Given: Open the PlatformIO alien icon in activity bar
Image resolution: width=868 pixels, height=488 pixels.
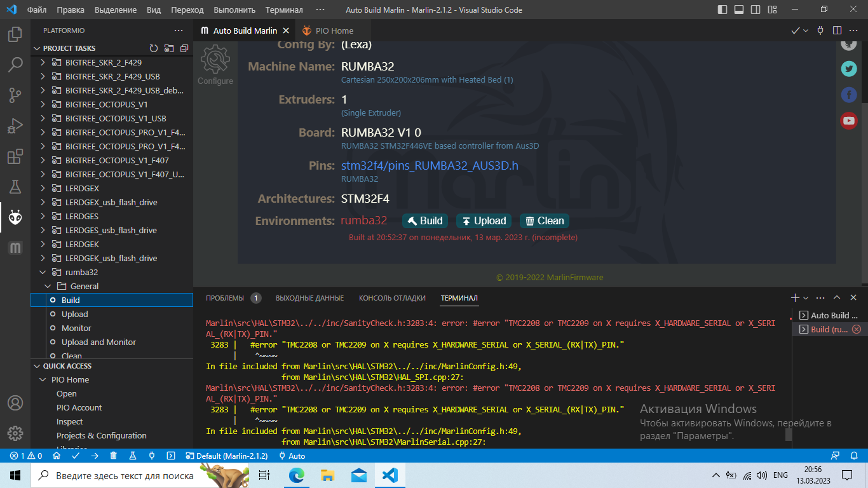Looking at the screenshot, I should [15, 218].
